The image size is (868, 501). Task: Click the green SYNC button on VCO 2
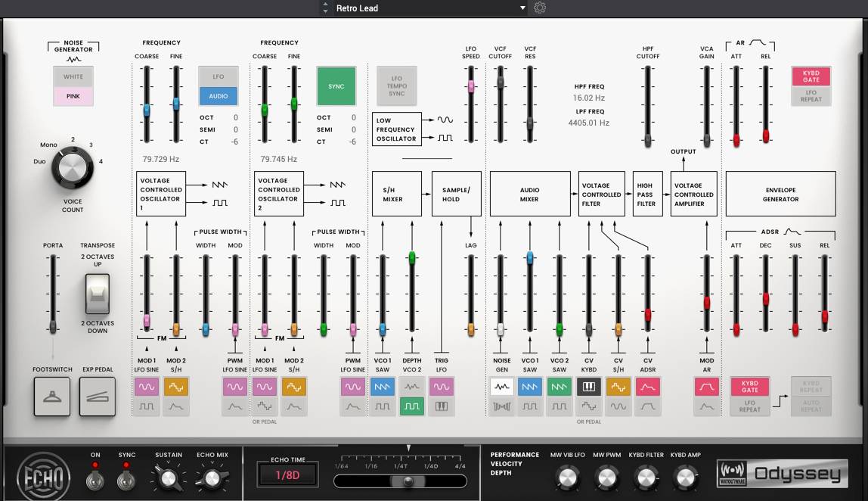336,86
